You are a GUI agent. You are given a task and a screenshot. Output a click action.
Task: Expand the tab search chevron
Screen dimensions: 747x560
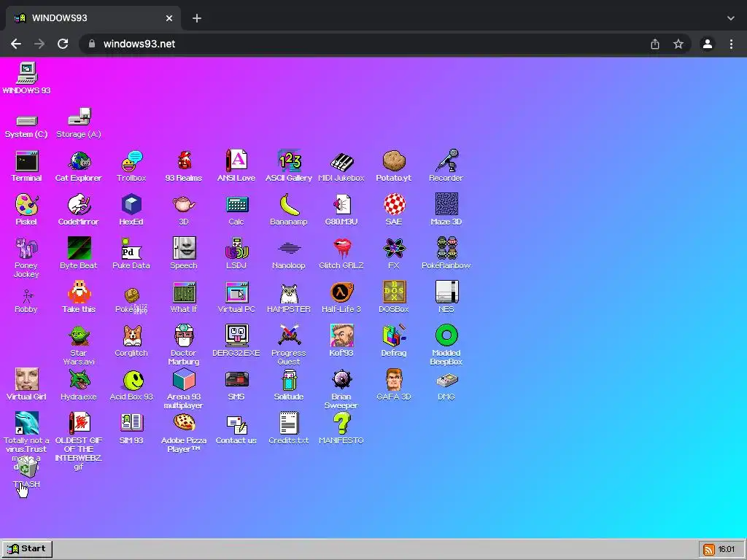731,18
